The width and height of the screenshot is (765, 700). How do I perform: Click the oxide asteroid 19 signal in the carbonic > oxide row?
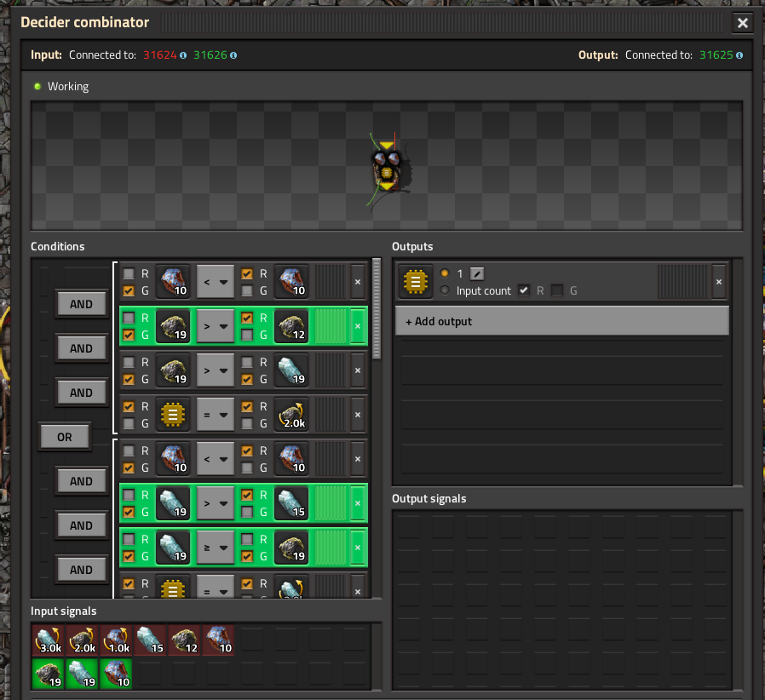[x=291, y=370]
